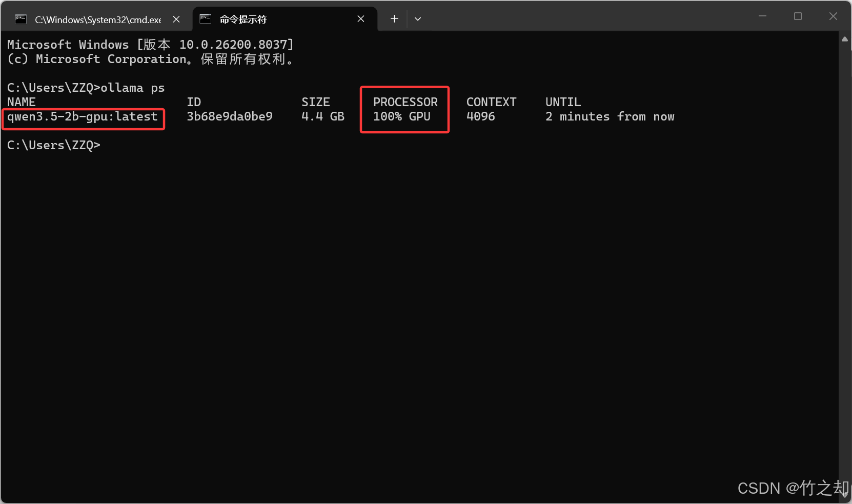The width and height of the screenshot is (852, 504).
Task: Maximize the terminal window
Action: click(x=798, y=16)
